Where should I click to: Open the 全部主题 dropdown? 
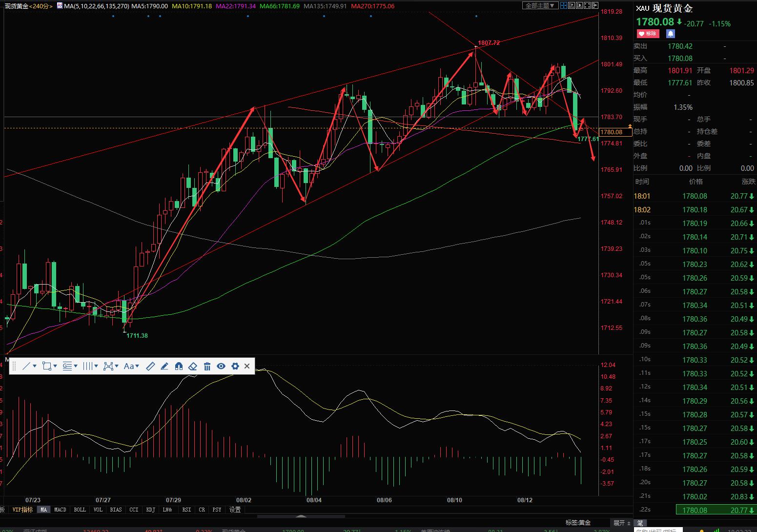(540, 6)
